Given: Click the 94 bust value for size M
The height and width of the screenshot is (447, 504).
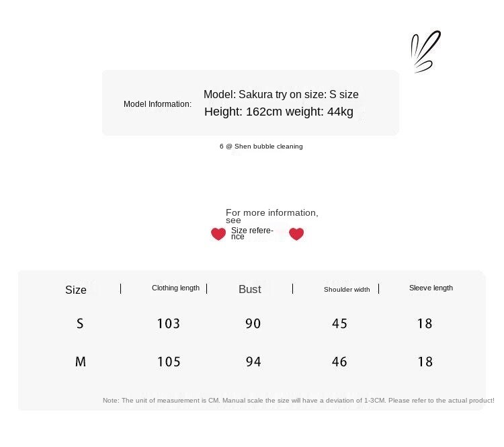Looking at the screenshot, I should click(253, 362).
